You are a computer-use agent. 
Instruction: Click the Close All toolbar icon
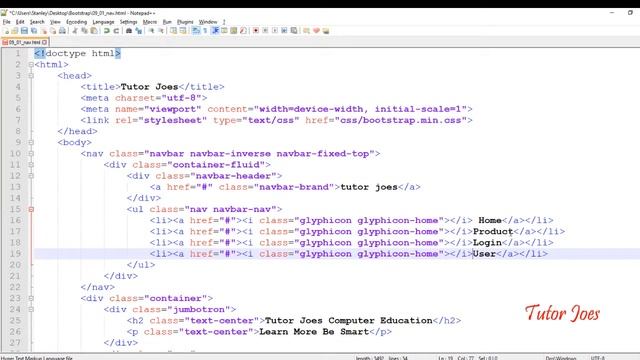(53, 31)
